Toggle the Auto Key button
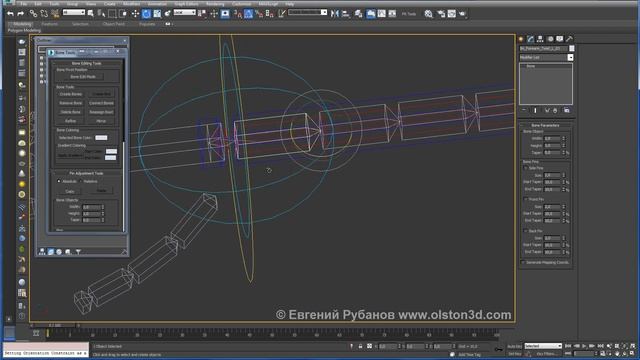This screenshot has width=640, height=360. tap(515, 346)
